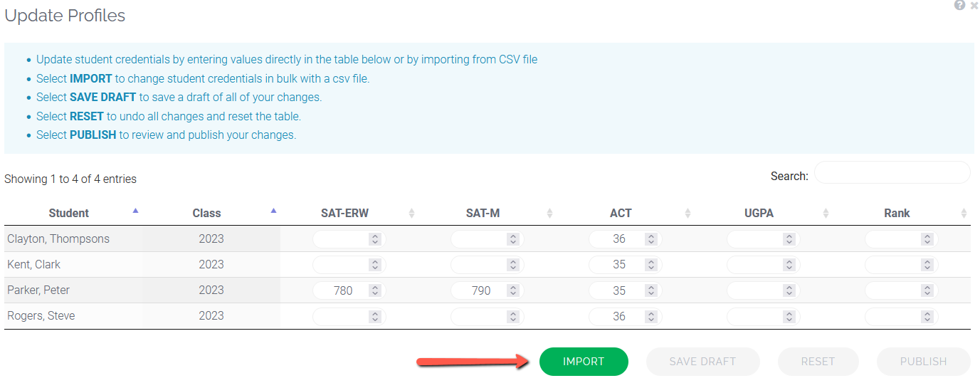Sort by Rank column sort icon
The height and width of the screenshot is (383, 980).
coord(964,213)
